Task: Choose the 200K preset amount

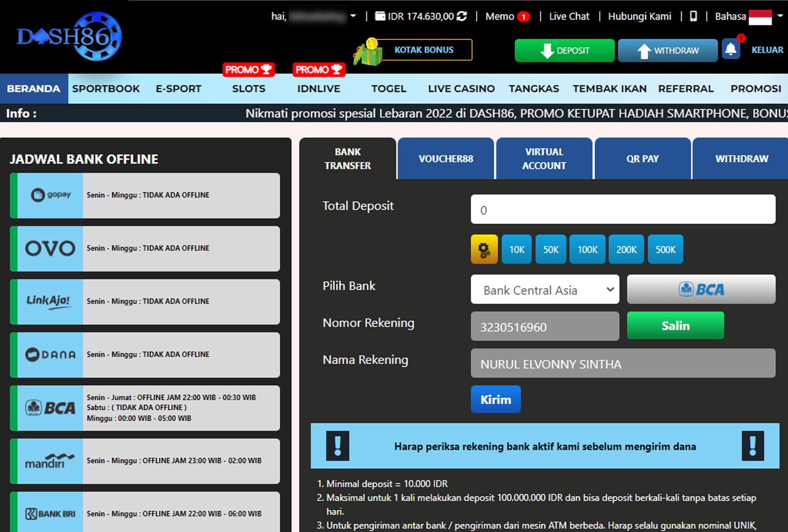Action: pyautogui.click(x=626, y=249)
